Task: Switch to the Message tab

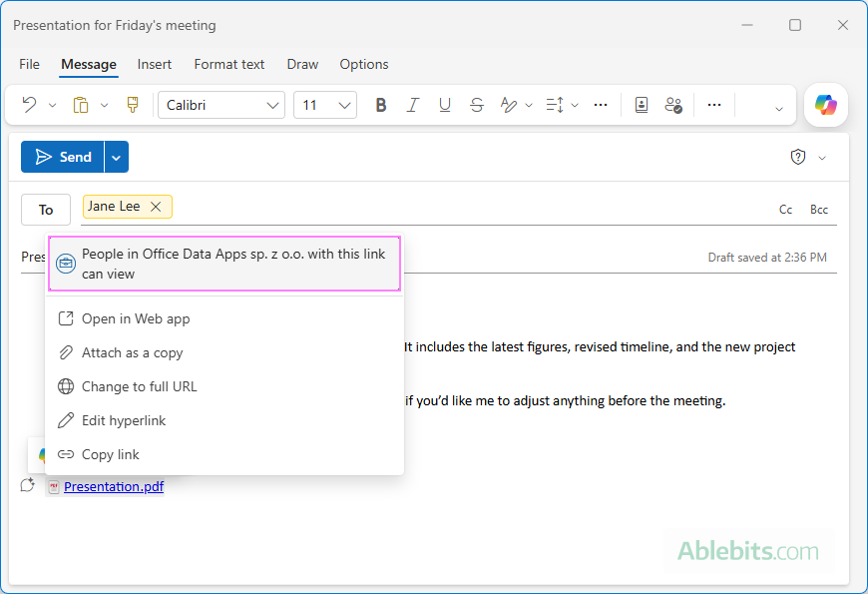Action: 89,64
